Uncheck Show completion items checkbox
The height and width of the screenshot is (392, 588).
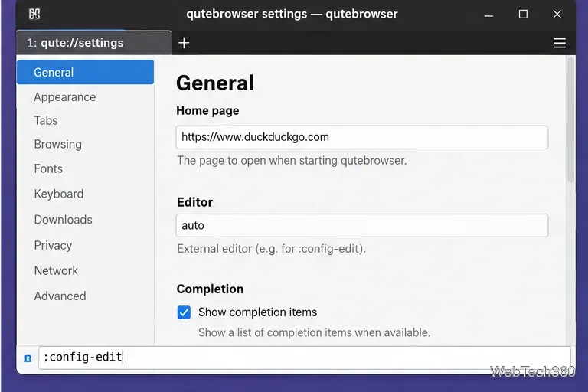tap(184, 312)
